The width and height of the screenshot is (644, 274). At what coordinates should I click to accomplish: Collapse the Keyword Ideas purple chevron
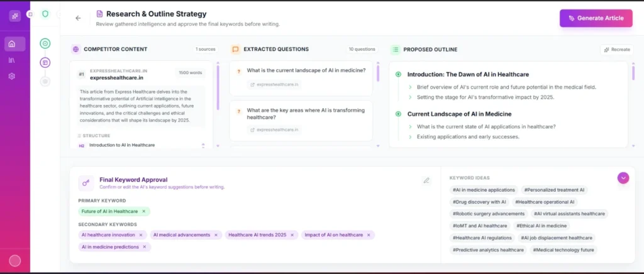pyautogui.click(x=623, y=178)
